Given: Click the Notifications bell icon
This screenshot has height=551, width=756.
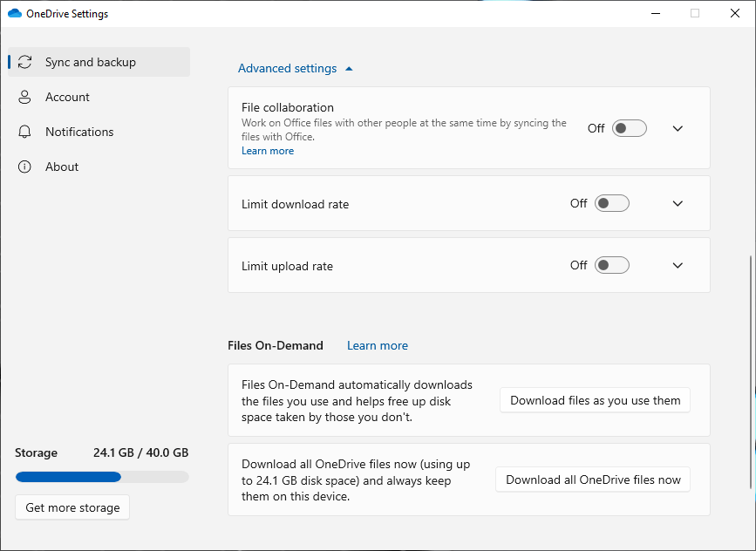Looking at the screenshot, I should pyautogui.click(x=25, y=132).
